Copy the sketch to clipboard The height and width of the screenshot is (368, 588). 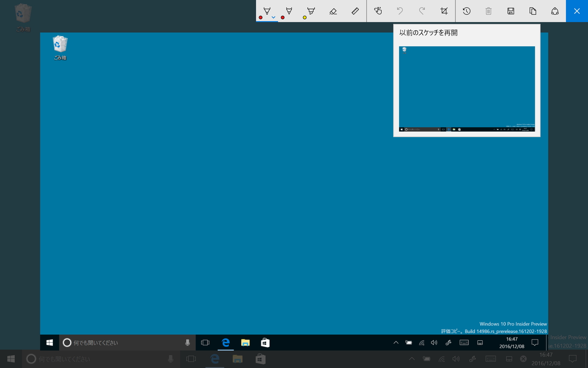[532, 11]
